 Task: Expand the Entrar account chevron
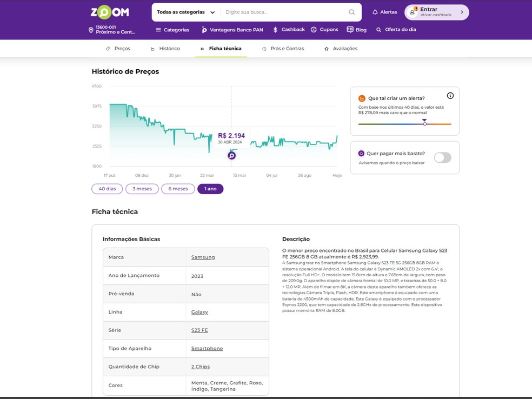point(462,12)
